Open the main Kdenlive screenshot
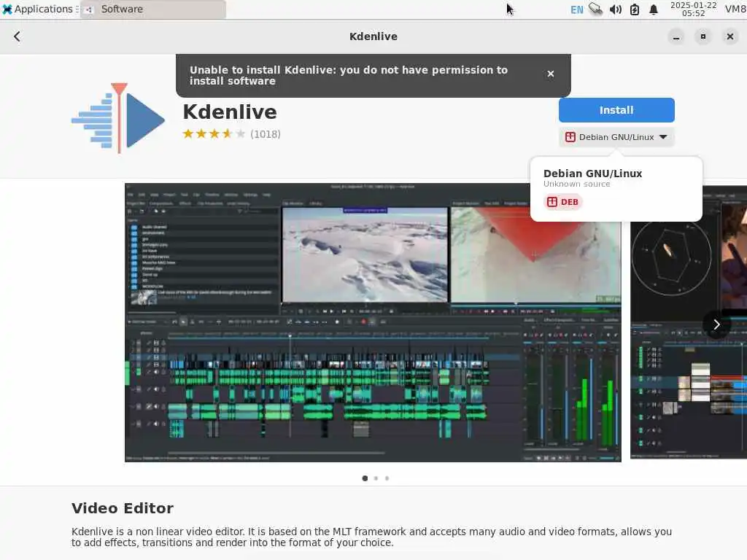The image size is (747, 560). tap(373, 322)
